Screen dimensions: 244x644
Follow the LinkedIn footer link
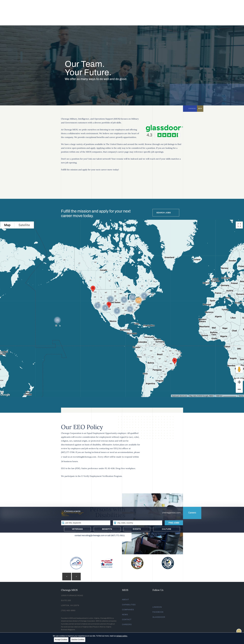pos(157,607)
